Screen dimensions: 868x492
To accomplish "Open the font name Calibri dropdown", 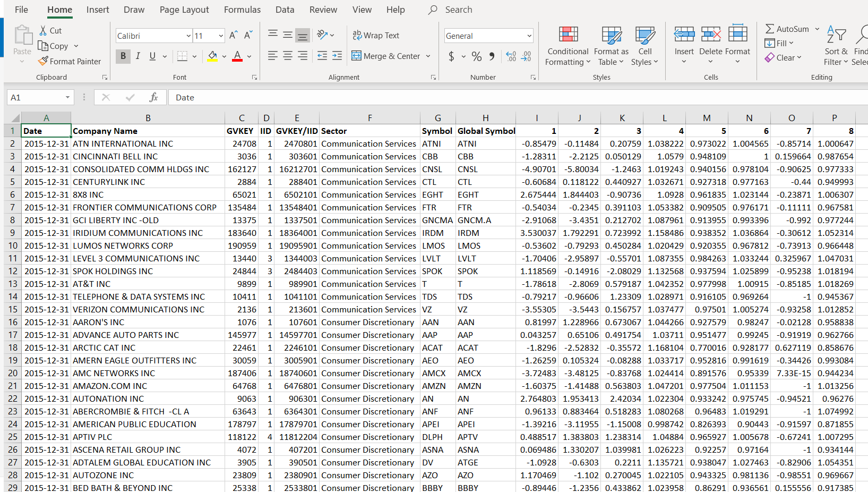I will 188,36.
